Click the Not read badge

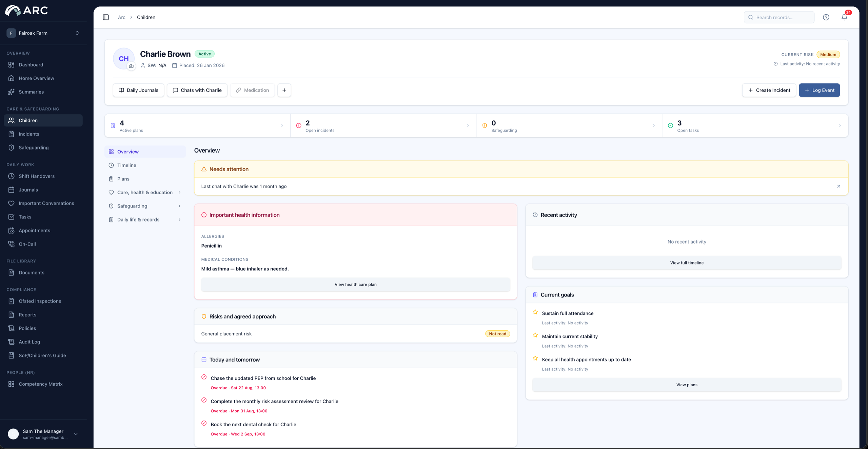[x=497, y=334]
